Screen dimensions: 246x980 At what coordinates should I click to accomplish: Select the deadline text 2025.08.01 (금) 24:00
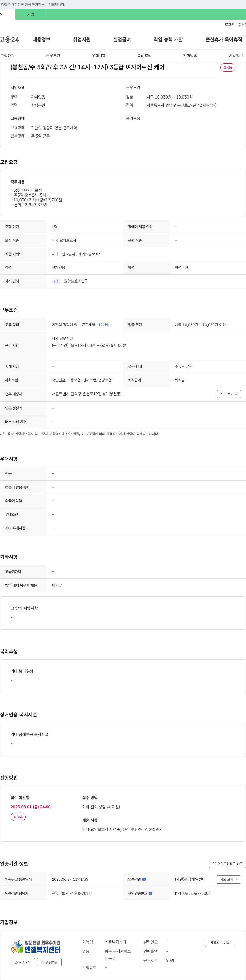(x=30, y=807)
